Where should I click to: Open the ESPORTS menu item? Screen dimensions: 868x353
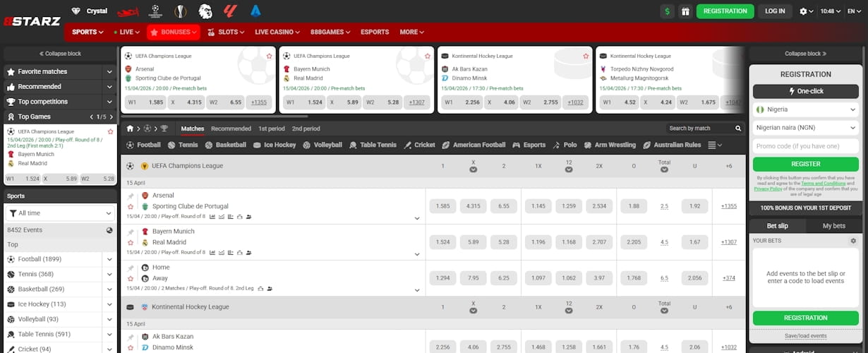(375, 32)
